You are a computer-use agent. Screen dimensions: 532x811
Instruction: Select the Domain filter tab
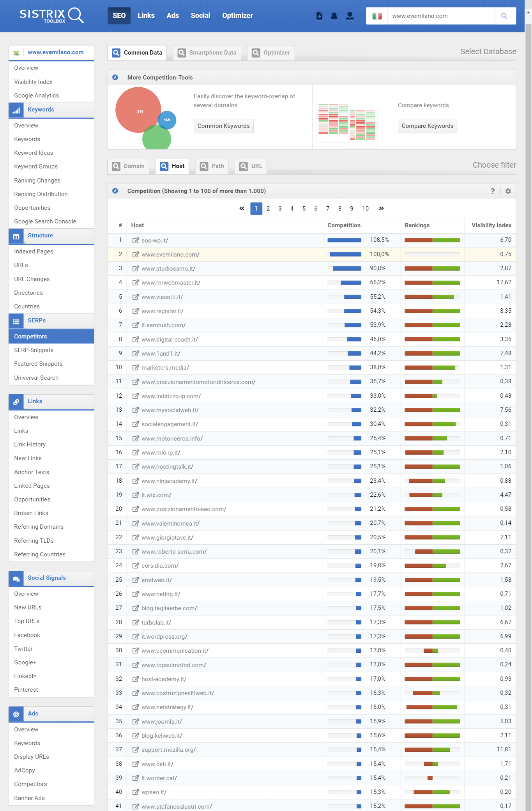128,166
